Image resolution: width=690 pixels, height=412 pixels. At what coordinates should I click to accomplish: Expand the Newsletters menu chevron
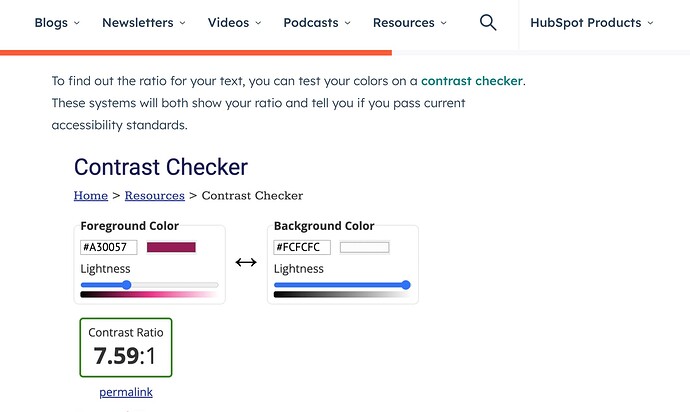(x=182, y=23)
